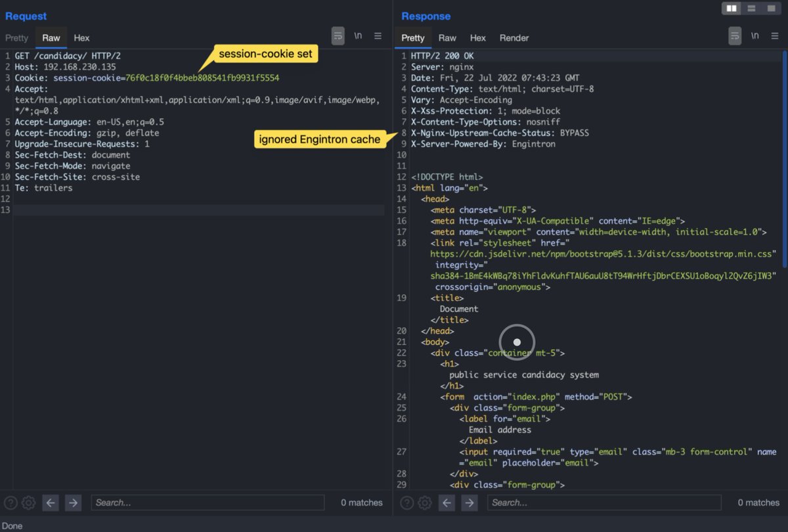Click the 'Done' status bar text
The image size is (788, 532).
click(12, 526)
